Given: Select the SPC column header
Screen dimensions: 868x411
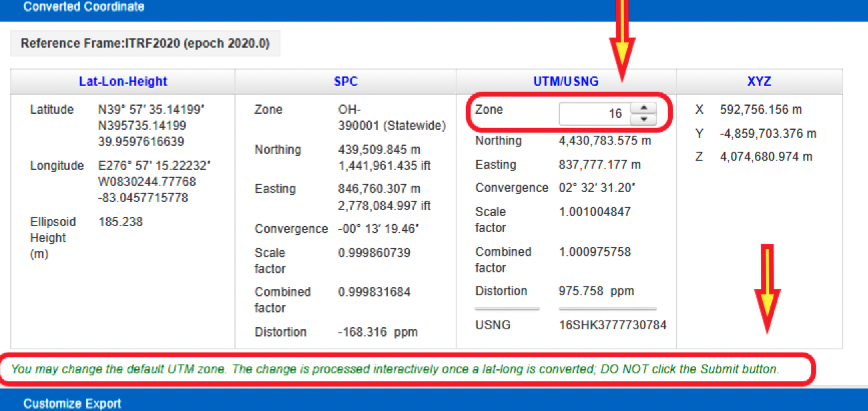Looking at the screenshot, I should (345, 81).
